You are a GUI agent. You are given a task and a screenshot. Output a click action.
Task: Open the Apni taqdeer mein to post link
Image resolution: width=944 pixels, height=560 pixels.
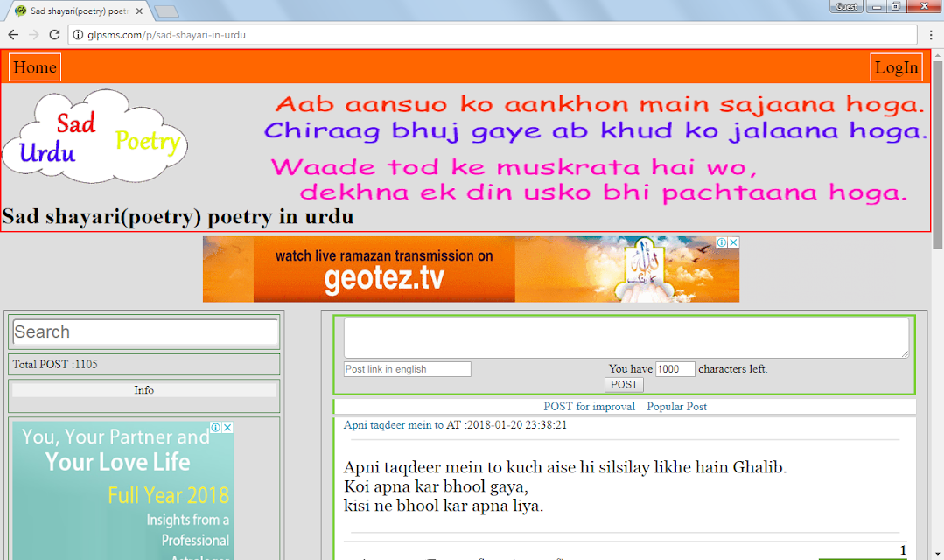point(393,425)
